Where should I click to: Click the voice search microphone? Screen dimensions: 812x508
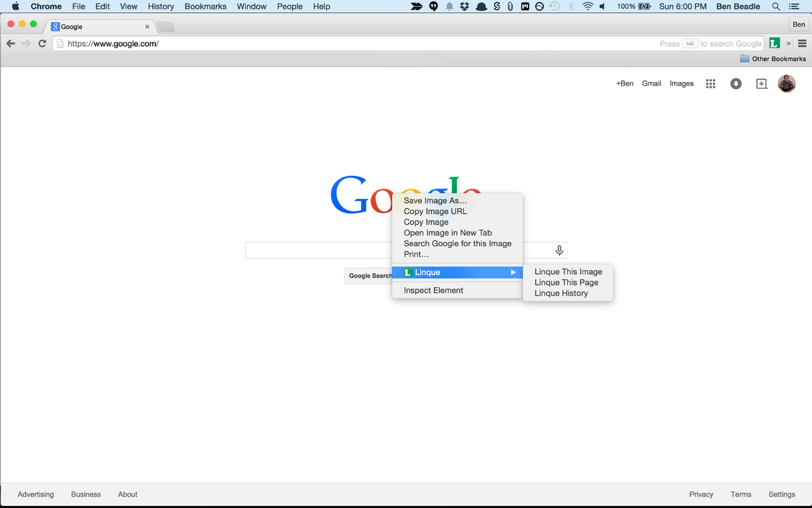(559, 250)
